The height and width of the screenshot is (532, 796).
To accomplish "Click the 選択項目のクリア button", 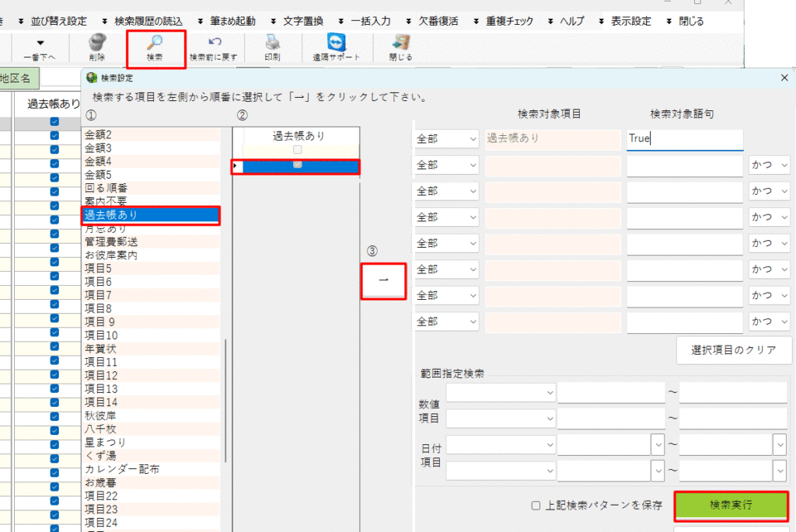I will tap(734, 349).
